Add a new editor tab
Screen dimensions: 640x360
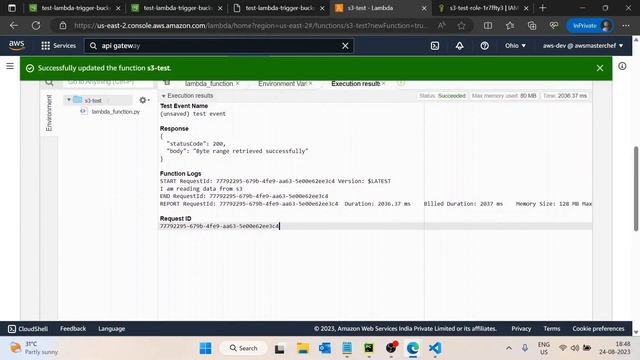(401, 83)
